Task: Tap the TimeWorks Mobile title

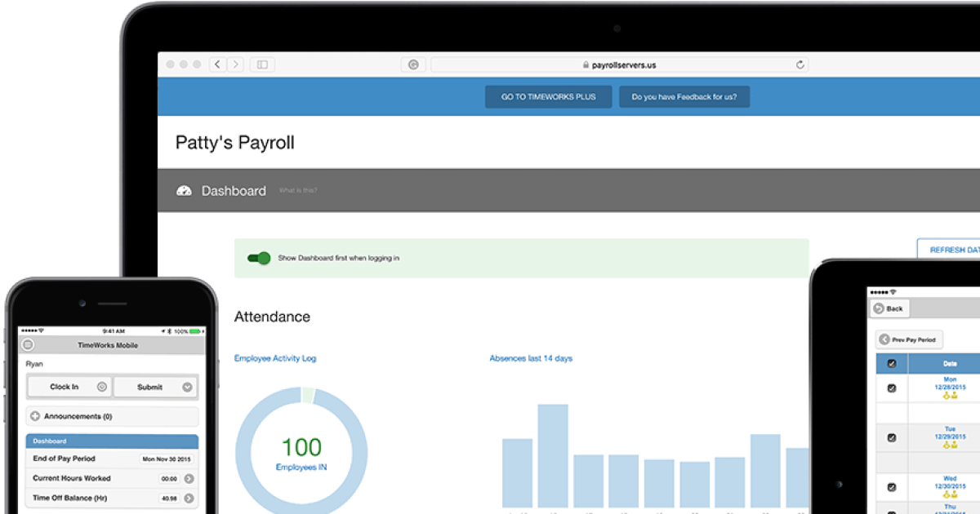Action: pyautogui.click(x=108, y=345)
